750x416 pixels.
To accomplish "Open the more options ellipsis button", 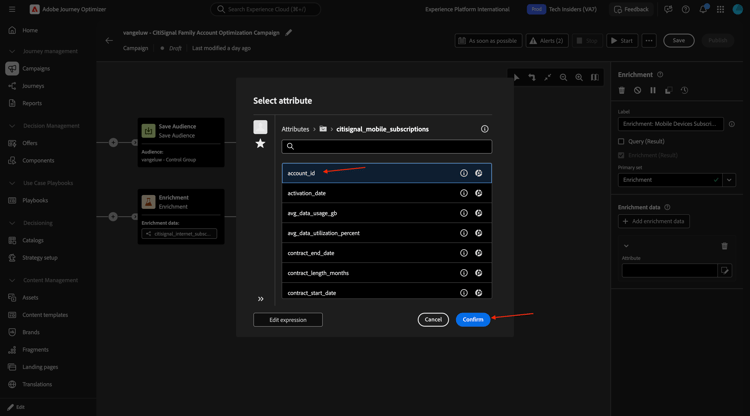I will tap(649, 41).
